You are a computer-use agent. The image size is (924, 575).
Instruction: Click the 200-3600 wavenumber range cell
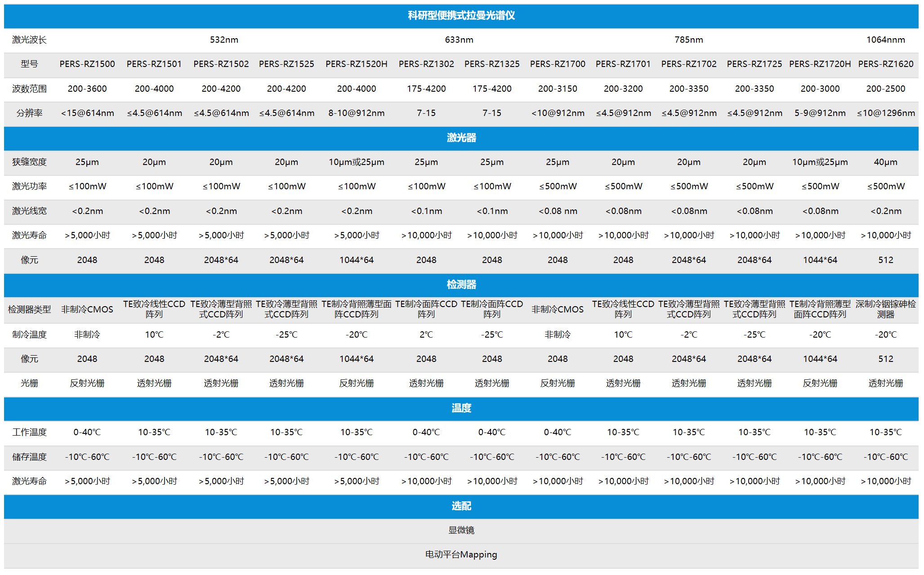click(x=87, y=89)
